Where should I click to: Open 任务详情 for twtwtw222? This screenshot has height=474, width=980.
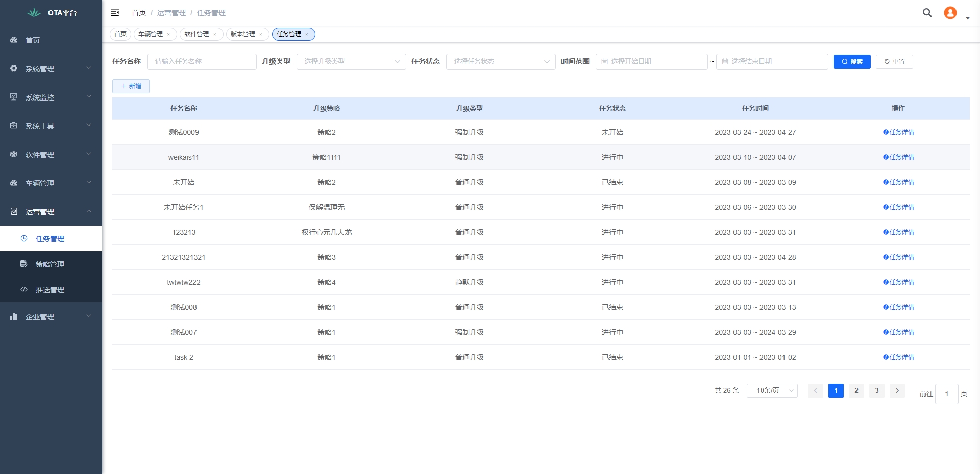(898, 282)
